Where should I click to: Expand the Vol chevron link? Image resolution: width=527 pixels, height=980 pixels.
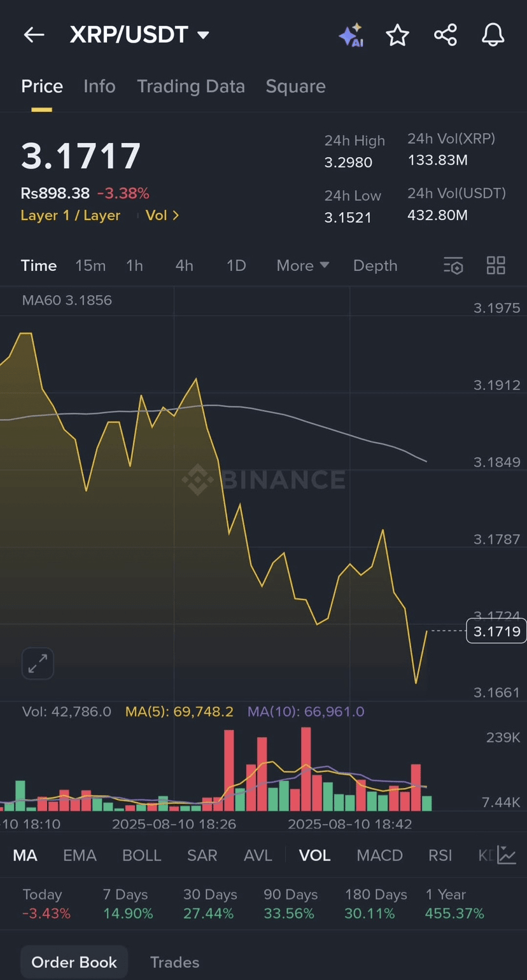pos(162,216)
